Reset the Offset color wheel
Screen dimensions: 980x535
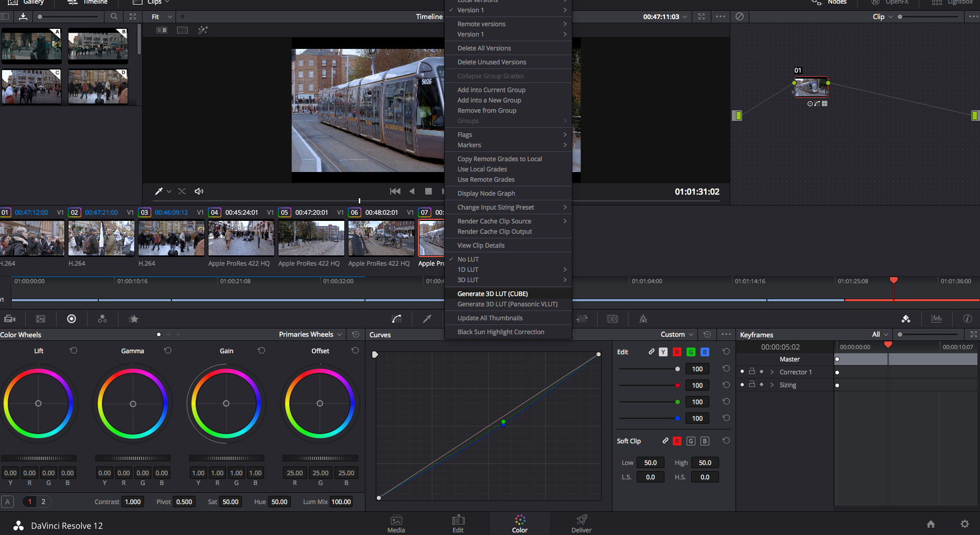coord(355,350)
